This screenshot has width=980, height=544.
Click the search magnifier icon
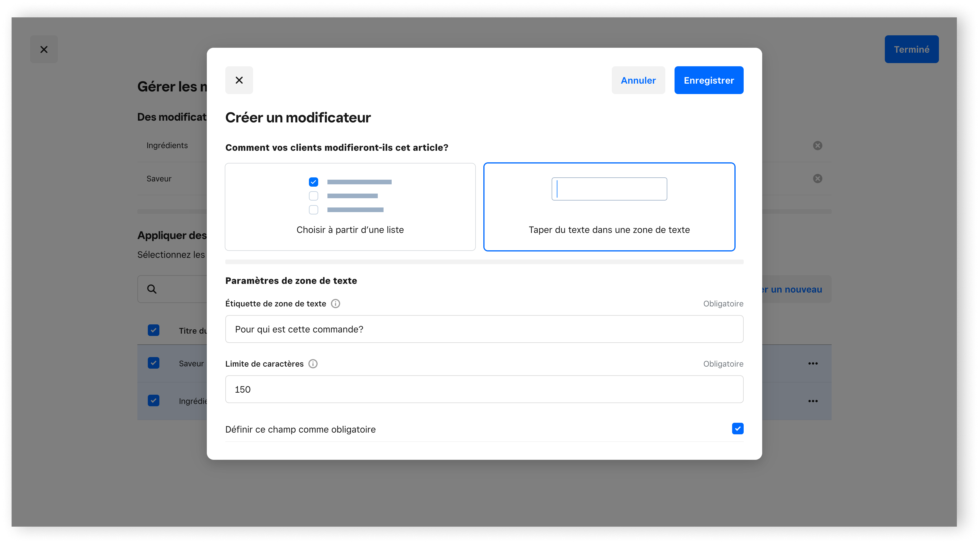click(152, 289)
